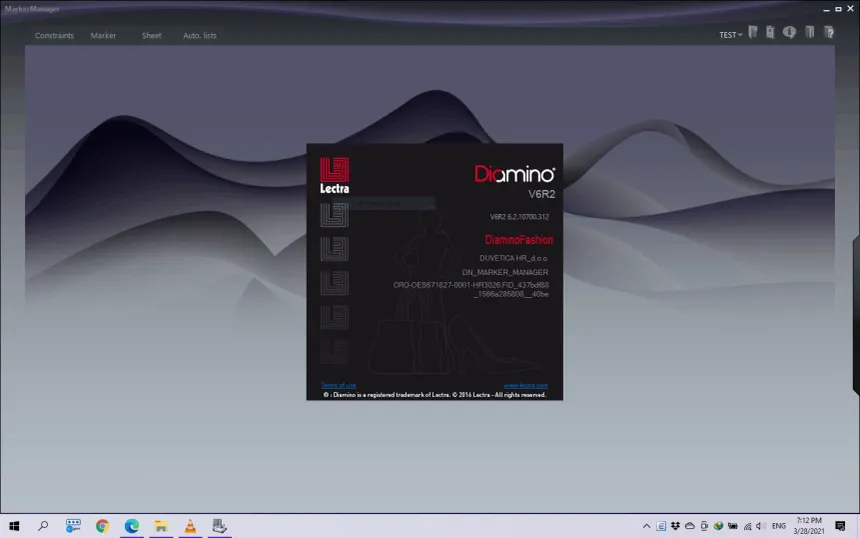Click the Terms of use link
This screenshot has width=860, height=538.
[x=338, y=385]
